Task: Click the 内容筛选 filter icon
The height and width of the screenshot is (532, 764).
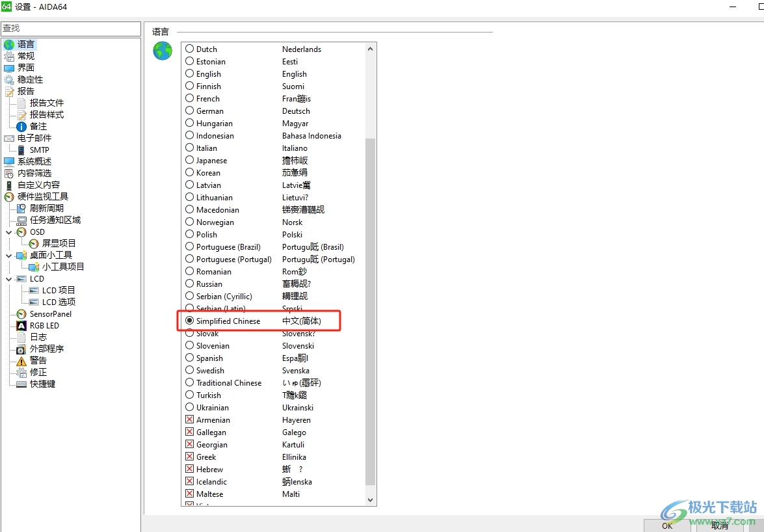Action: pos(8,174)
